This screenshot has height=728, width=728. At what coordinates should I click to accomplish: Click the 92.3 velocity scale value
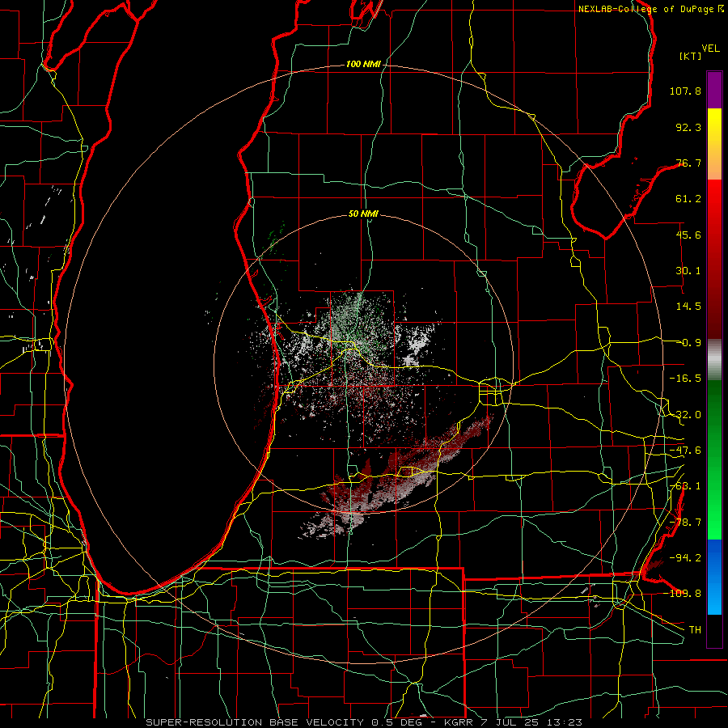(x=688, y=127)
